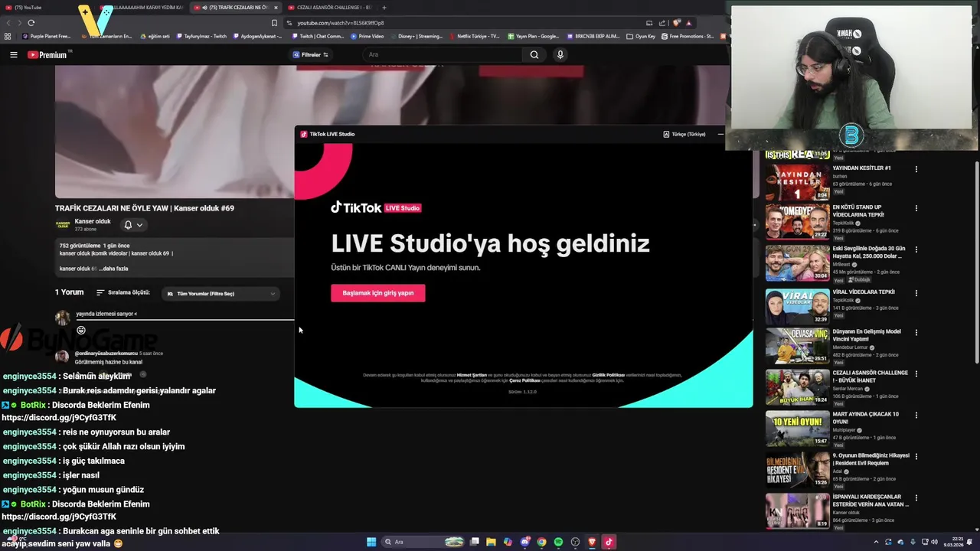Open Eski Sevgilinle Doğada 30 Gün video
This screenshot has width=980, height=551.
click(x=797, y=263)
